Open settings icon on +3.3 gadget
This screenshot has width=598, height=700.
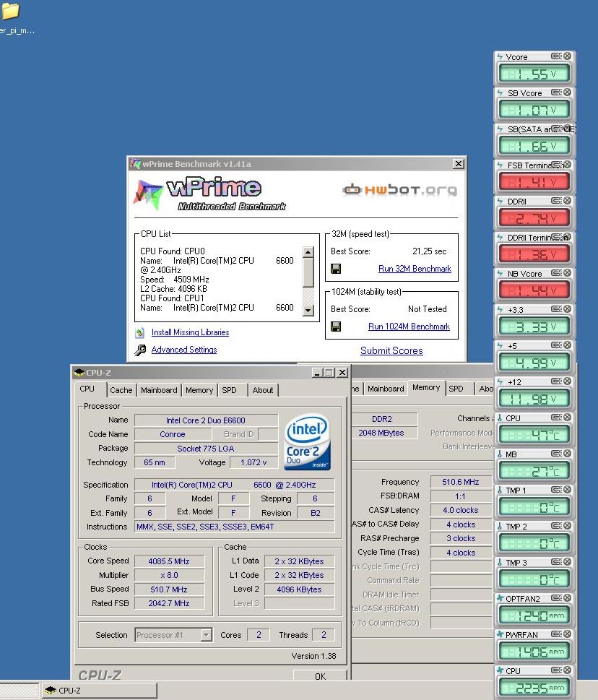pyautogui.click(x=556, y=309)
